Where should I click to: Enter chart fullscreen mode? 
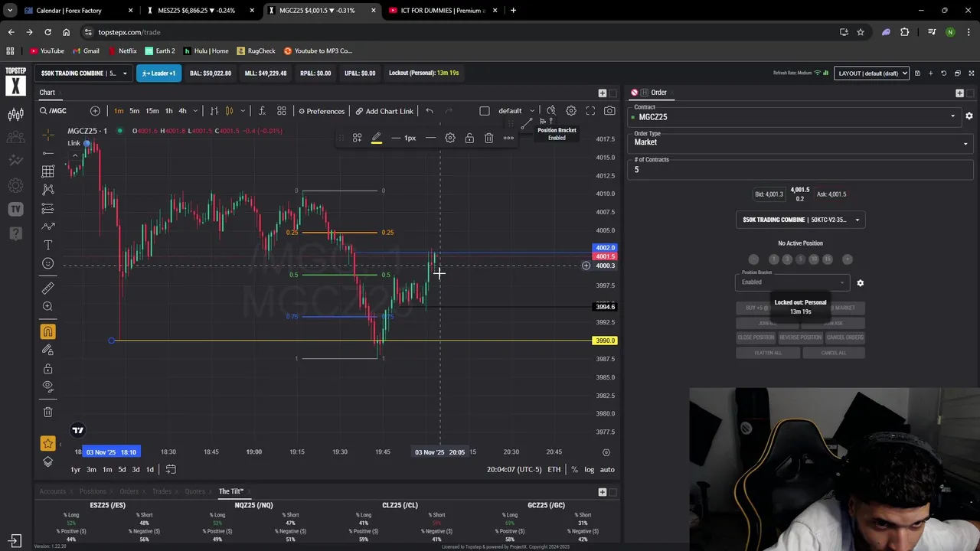(590, 111)
